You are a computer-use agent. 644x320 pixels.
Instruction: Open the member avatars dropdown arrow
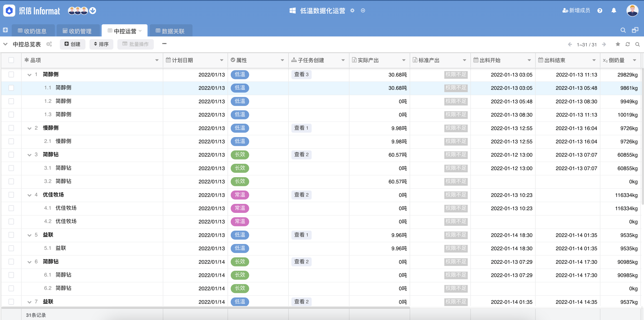click(x=93, y=11)
